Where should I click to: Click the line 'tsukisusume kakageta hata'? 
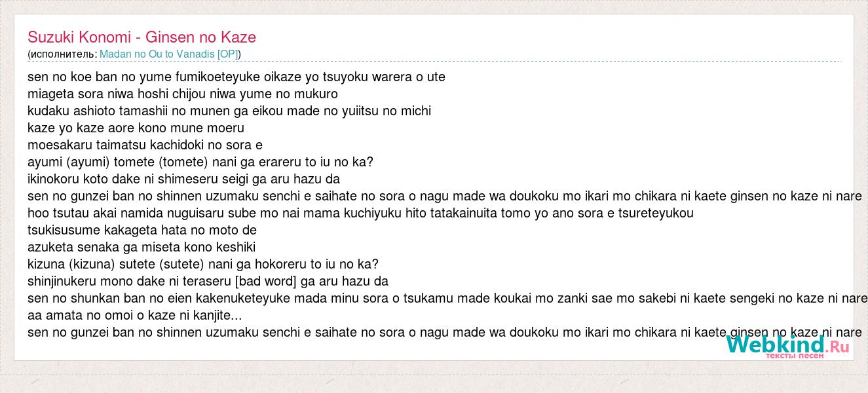click(142, 230)
